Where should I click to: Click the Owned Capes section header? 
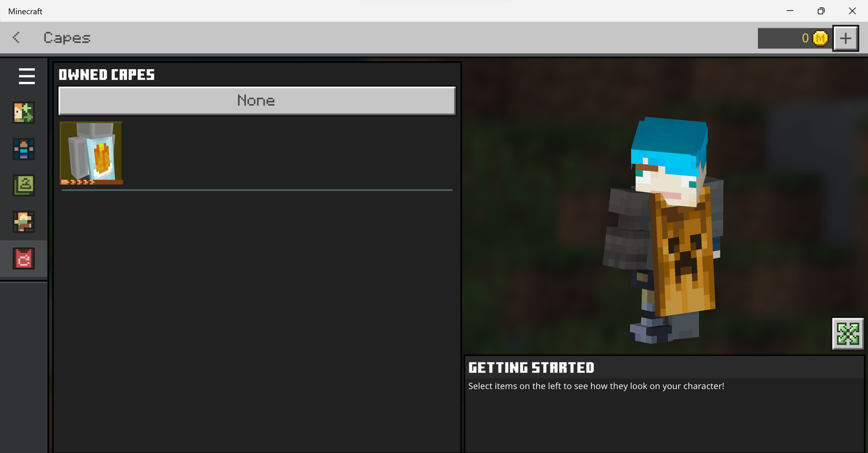coord(107,75)
